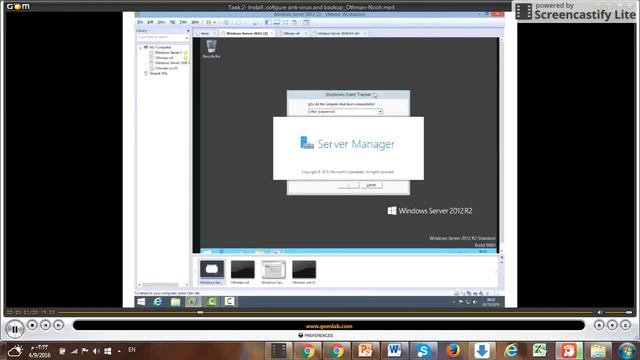Select the Windows Server 2008 dialog thumbnail
This screenshot has width=640, height=360.
point(273,270)
